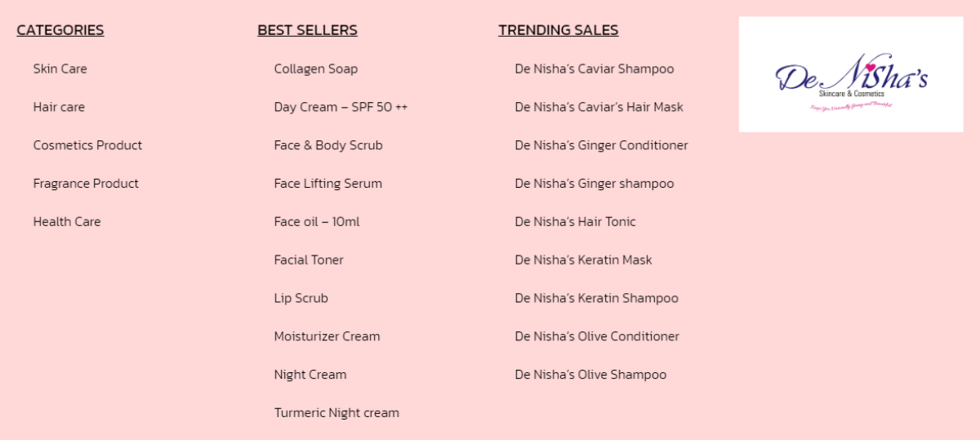Visit De Nisha's Olive Shampoo link

pyautogui.click(x=590, y=375)
